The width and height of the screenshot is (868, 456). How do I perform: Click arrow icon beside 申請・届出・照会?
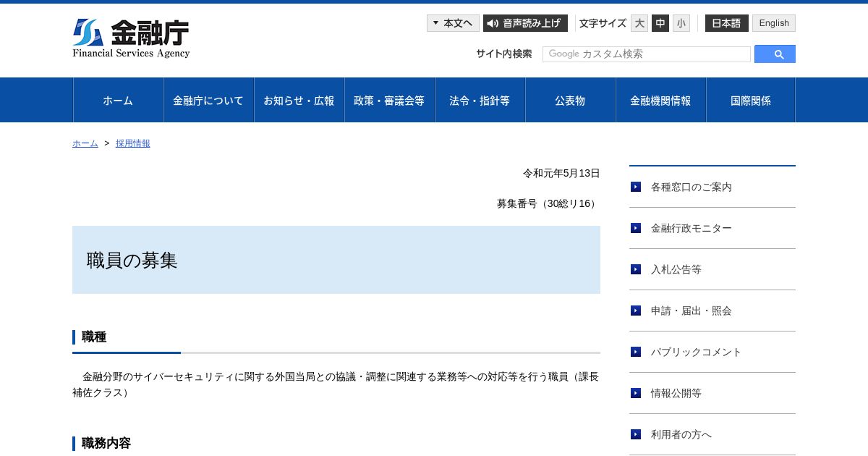(636, 311)
